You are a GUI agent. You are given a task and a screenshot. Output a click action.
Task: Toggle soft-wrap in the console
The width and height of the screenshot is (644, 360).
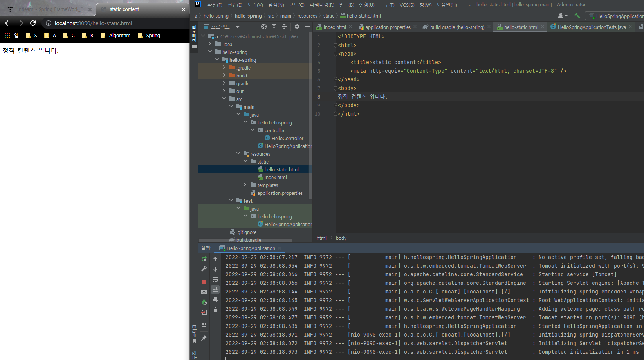(x=215, y=279)
